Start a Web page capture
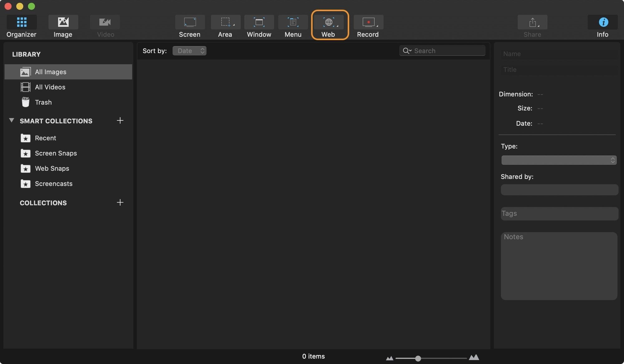 pyautogui.click(x=329, y=22)
